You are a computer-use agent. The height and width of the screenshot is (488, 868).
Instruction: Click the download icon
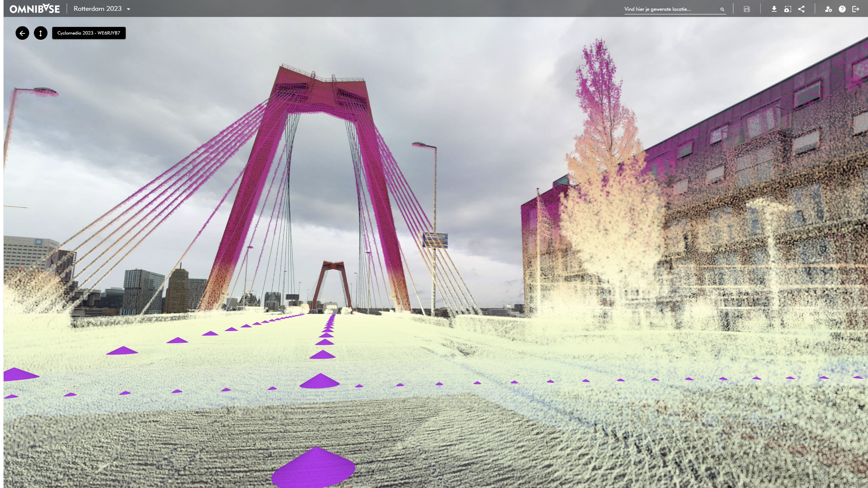(774, 9)
